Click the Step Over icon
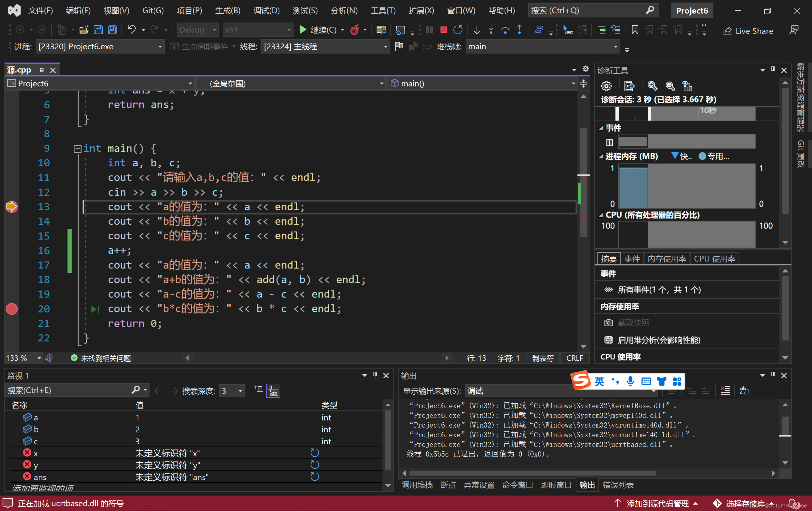 click(505, 30)
